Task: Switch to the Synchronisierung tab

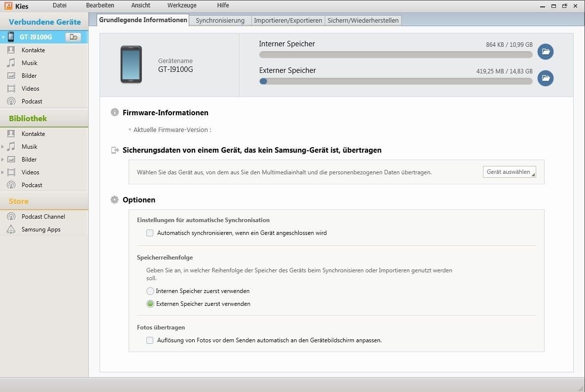Action: [220, 21]
